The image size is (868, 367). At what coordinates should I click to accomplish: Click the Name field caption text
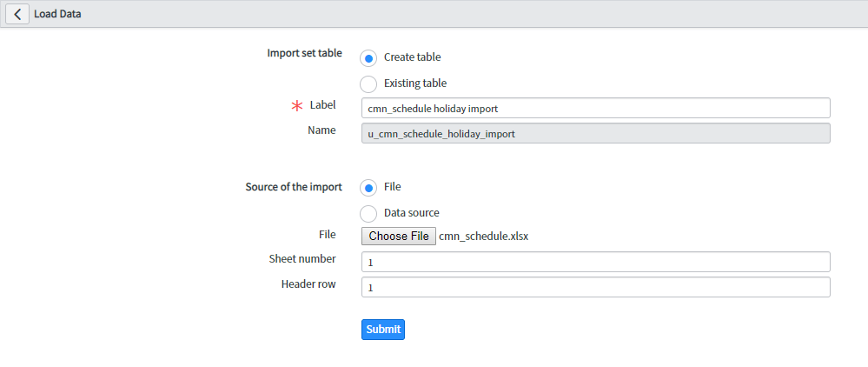(321, 130)
